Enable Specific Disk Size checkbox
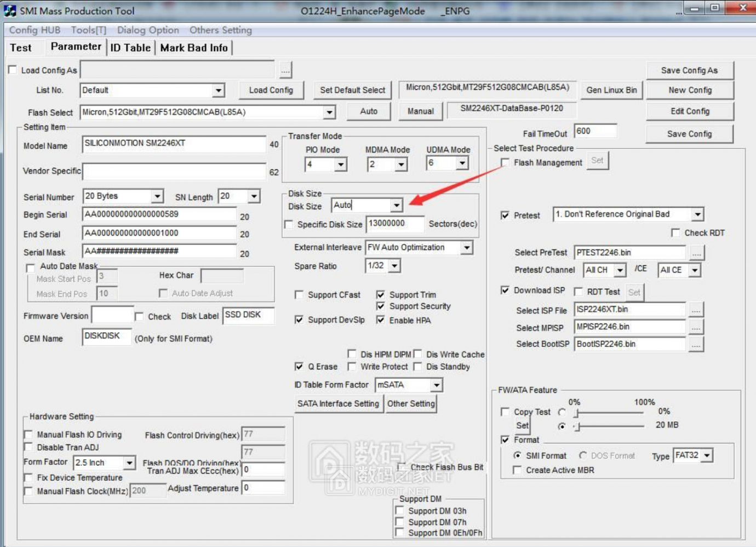Screen dimensions: 756x547 coord(289,224)
